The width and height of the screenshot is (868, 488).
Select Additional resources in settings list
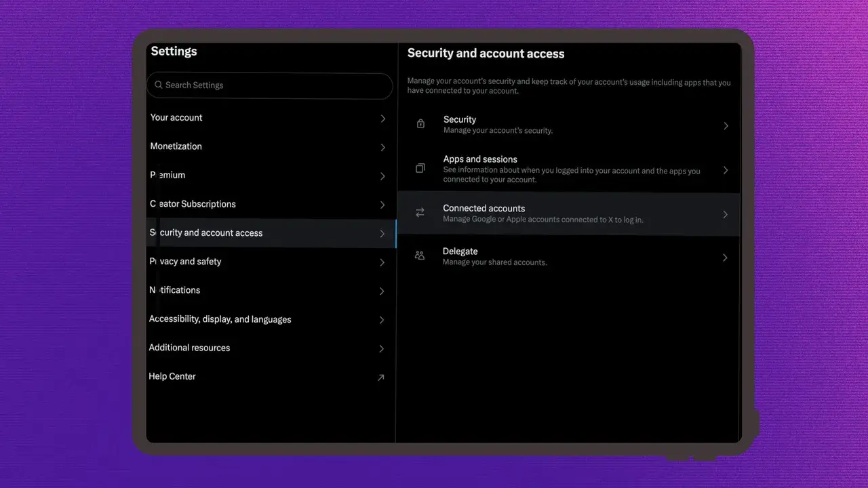pyautogui.click(x=190, y=348)
